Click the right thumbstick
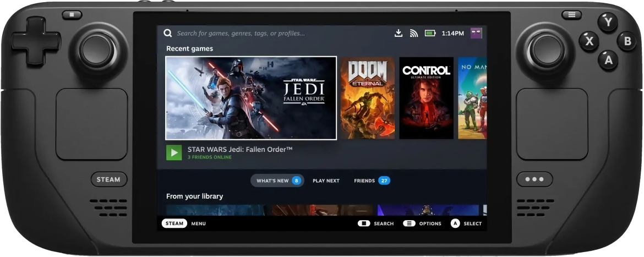Viewport: 644px width, 257px height. pos(547,50)
